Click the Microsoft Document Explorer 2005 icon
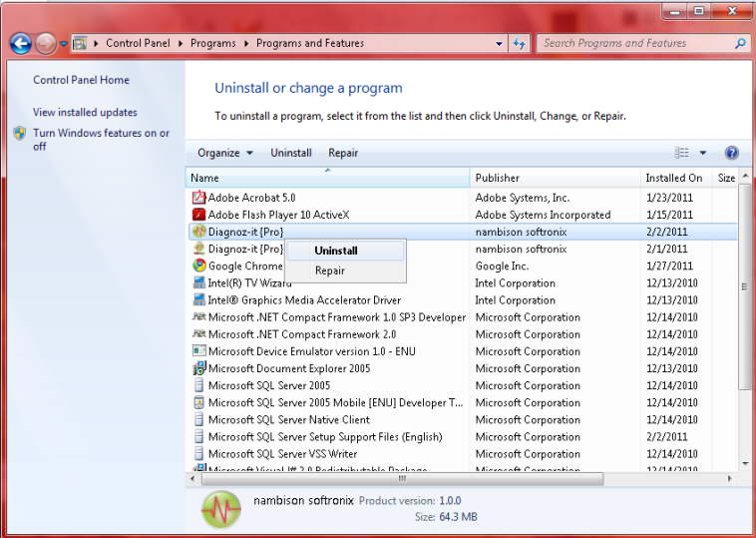This screenshot has height=538, width=756. (x=198, y=368)
